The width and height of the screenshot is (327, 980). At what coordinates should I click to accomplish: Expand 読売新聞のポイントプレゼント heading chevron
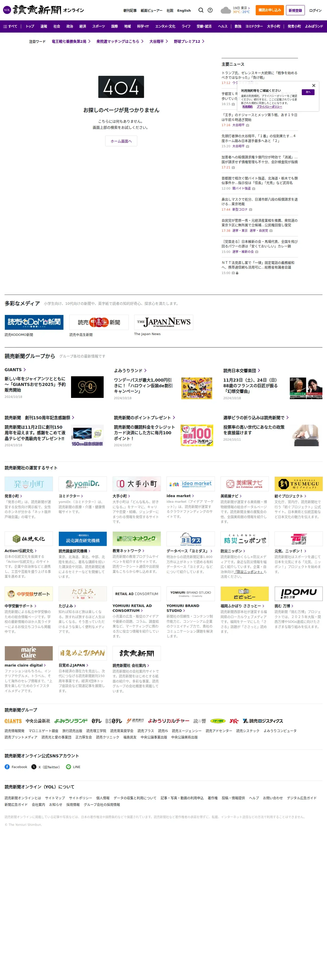pos(174,417)
